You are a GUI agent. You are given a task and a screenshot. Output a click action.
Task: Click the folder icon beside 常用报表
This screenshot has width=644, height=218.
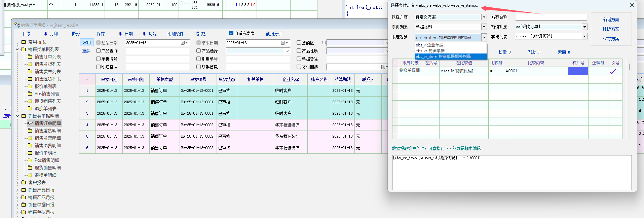click(24, 42)
